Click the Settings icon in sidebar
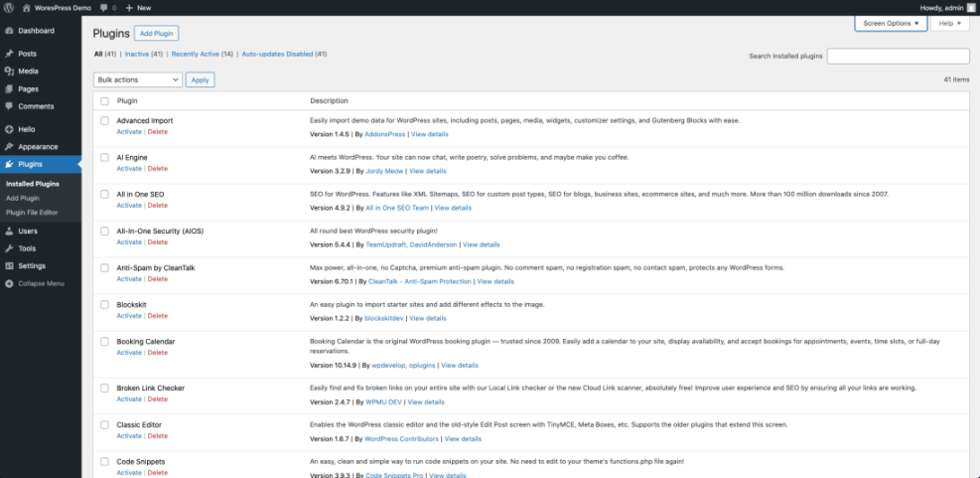 tap(9, 266)
